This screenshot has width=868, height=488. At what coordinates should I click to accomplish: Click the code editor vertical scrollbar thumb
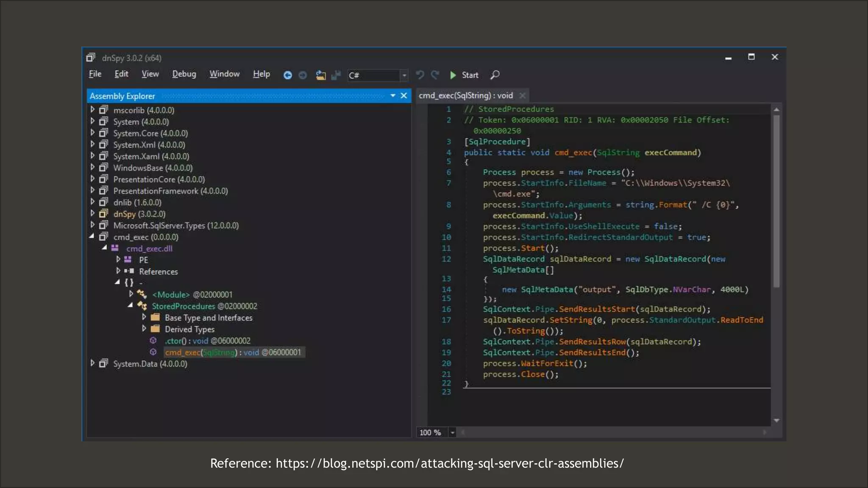[x=776, y=201]
